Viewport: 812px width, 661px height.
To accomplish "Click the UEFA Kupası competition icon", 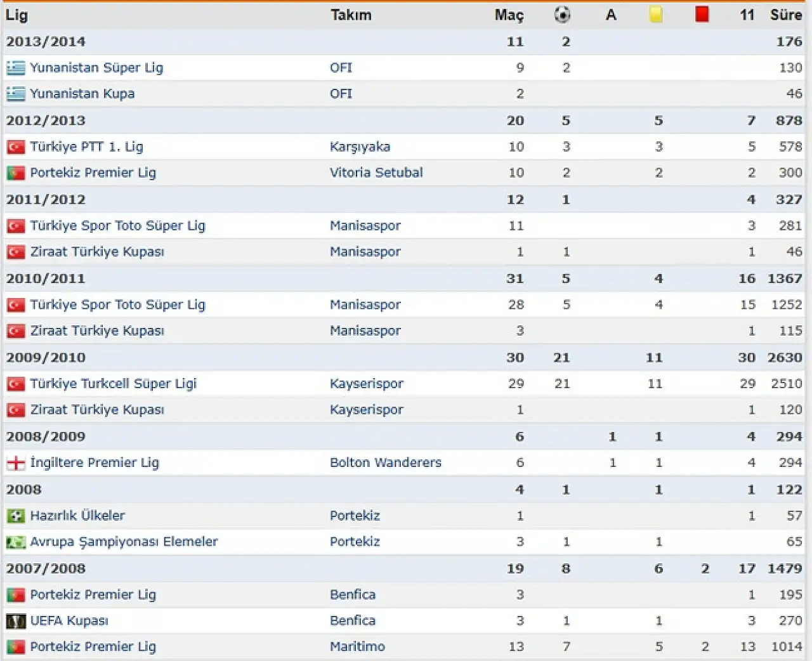I will tap(16, 621).
